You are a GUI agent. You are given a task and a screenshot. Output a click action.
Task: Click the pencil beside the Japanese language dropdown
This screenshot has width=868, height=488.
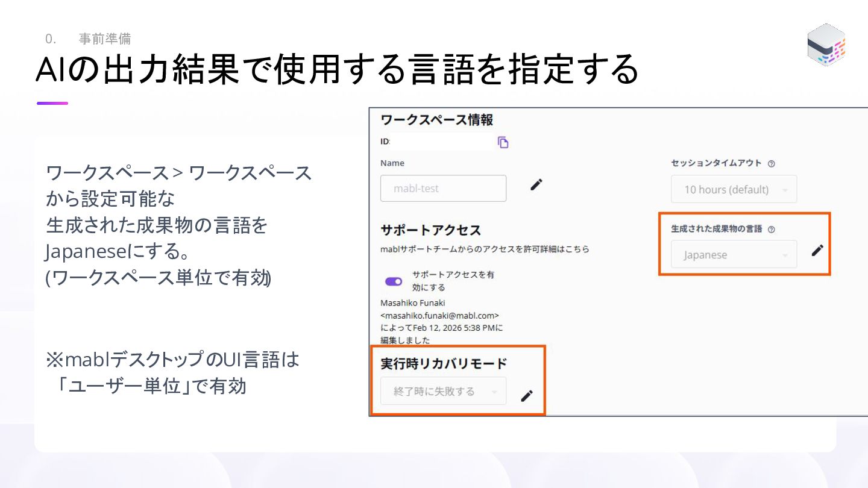pyautogui.click(x=817, y=251)
